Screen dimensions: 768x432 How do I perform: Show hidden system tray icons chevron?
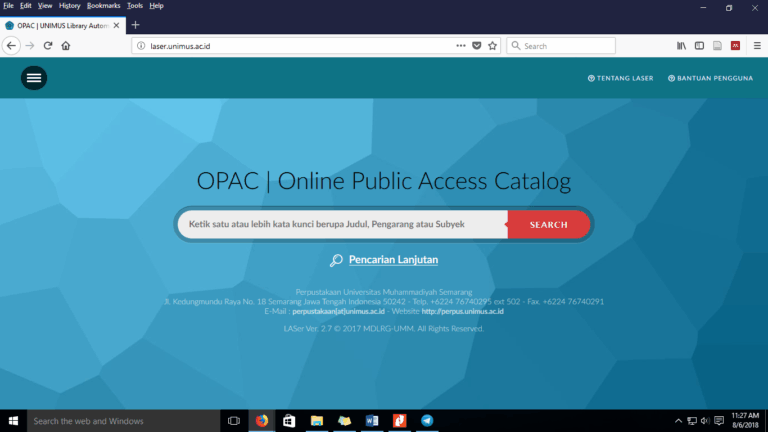[x=678, y=421]
